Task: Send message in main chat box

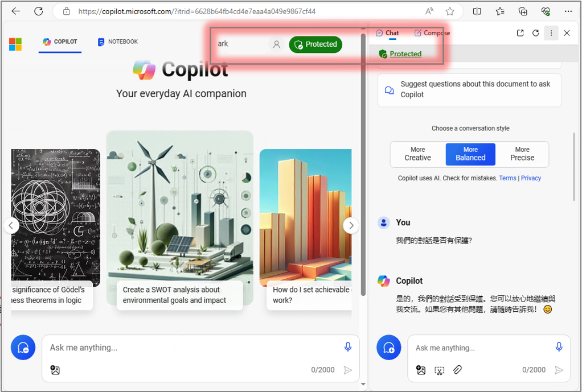Action: 347,370
